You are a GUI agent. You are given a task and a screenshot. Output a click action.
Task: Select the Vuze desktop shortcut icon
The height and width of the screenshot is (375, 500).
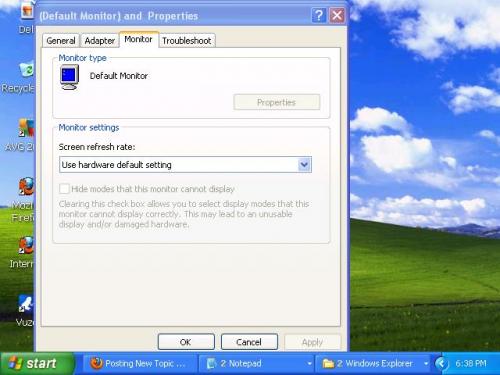point(26,304)
